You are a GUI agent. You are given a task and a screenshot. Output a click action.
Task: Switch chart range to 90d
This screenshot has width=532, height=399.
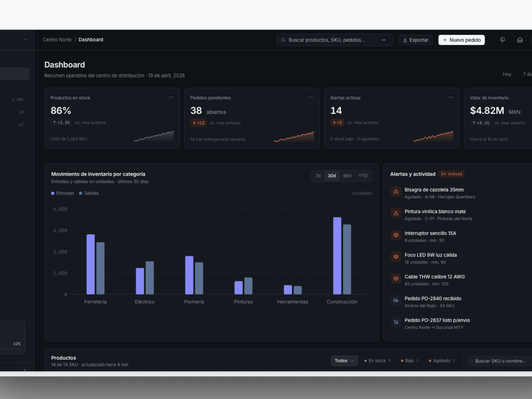pos(347,176)
